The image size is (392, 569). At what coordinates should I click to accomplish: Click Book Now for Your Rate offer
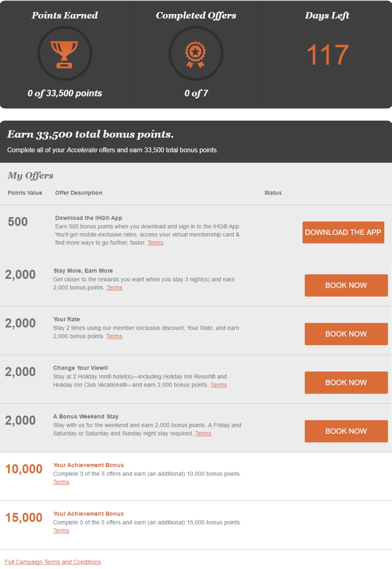pyautogui.click(x=346, y=334)
